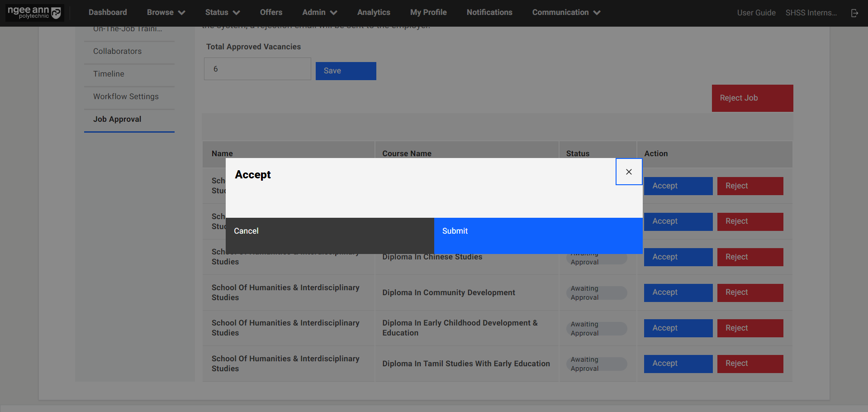
Task: Close the Accept dialog with X icon
Action: (629, 172)
